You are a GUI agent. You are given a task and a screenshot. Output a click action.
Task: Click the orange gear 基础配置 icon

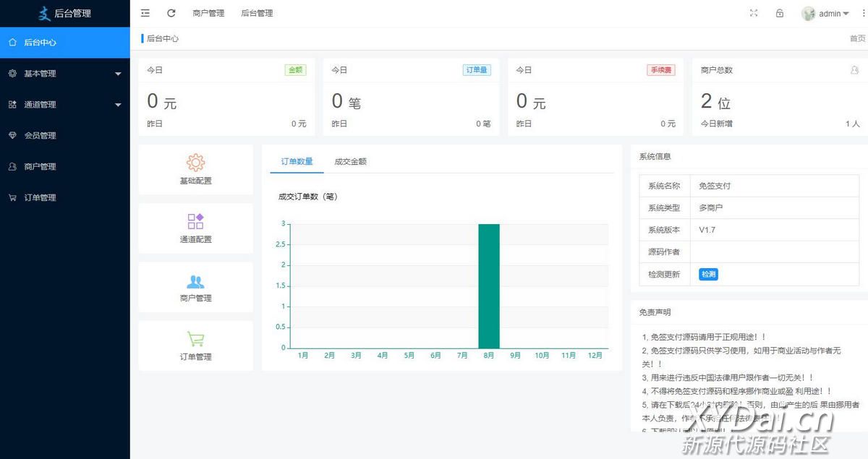195,163
